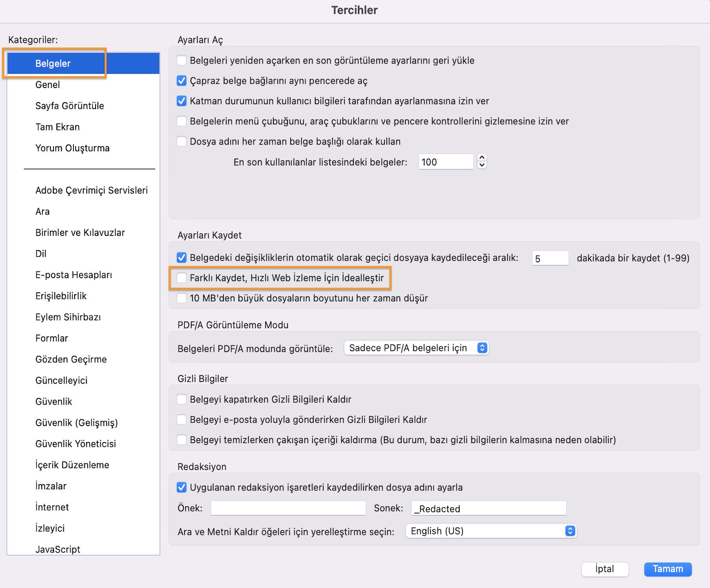The height and width of the screenshot is (588, 710).
Task: Open the PDF/A view mode dropdown
Action: click(x=416, y=348)
